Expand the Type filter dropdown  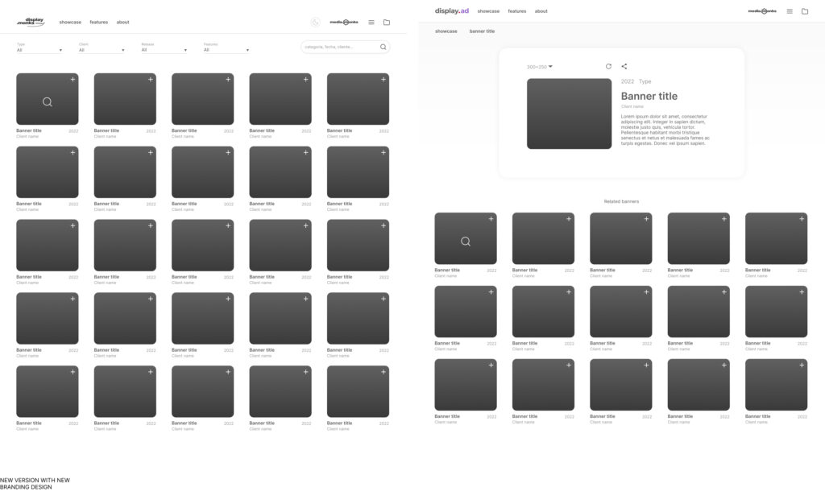pyautogui.click(x=39, y=50)
